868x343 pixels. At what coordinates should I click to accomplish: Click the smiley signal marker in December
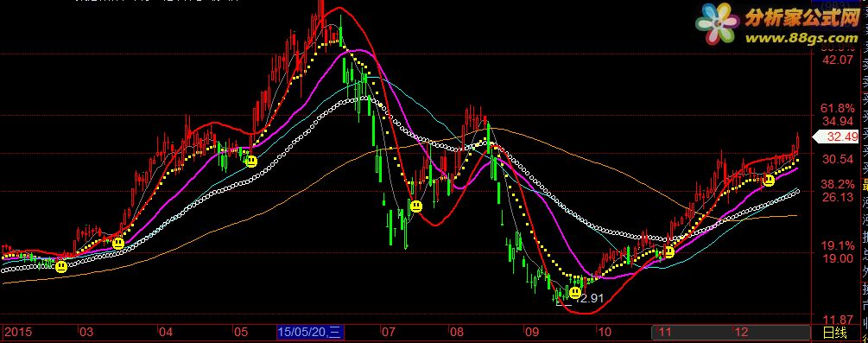click(769, 180)
